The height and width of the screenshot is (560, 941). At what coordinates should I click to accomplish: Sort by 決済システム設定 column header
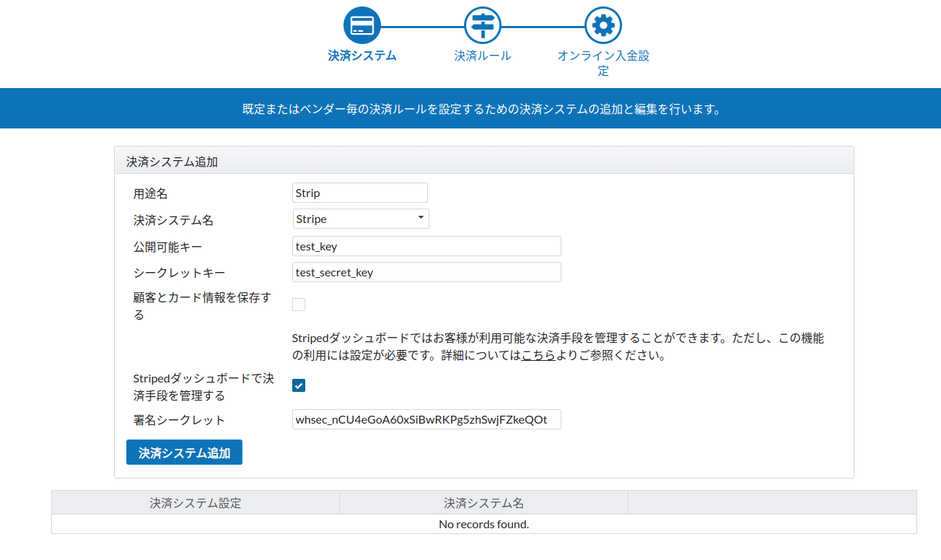point(196,503)
